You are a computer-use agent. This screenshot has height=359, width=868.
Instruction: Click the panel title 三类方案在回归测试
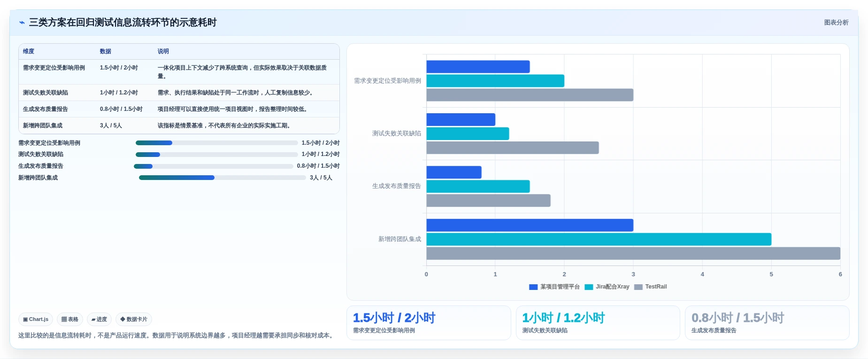pos(123,23)
